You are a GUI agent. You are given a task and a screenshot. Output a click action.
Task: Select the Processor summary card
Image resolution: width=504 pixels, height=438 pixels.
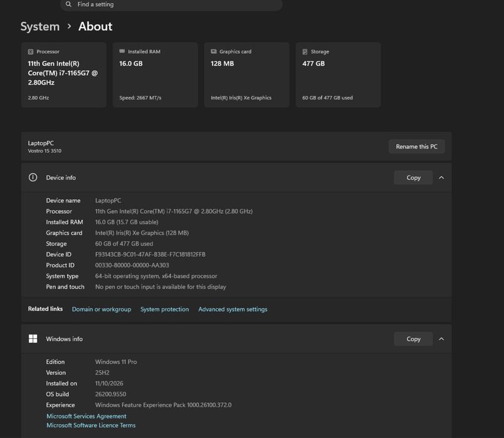click(64, 75)
